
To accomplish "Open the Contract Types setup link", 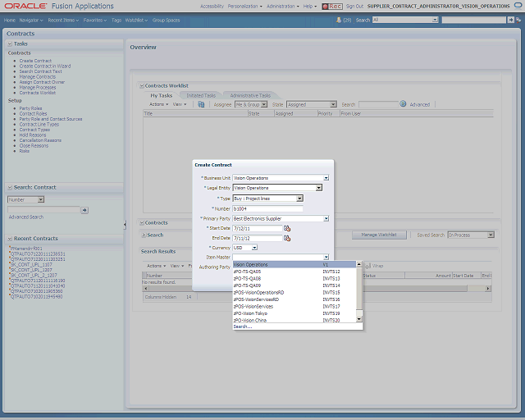I will coord(34,130).
